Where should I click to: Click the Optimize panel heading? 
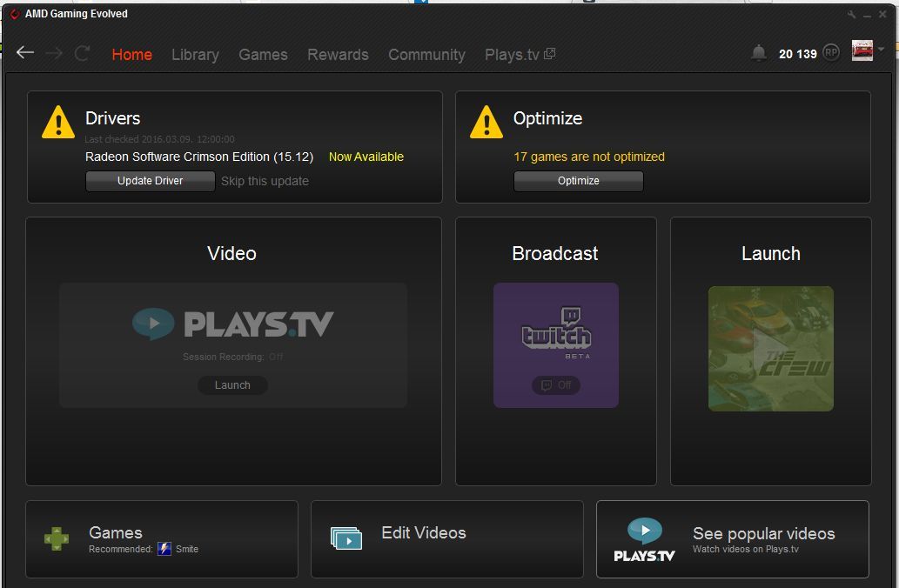(x=547, y=118)
